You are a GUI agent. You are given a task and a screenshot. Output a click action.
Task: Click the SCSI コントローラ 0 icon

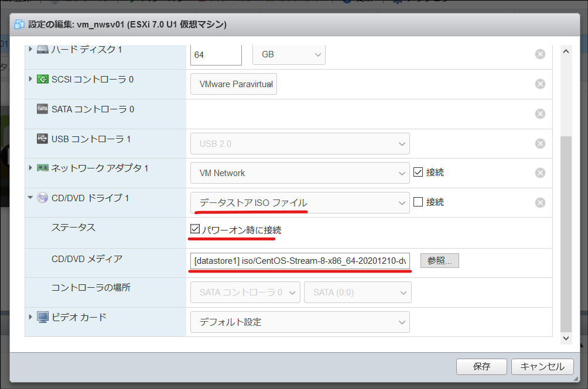point(42,79)
